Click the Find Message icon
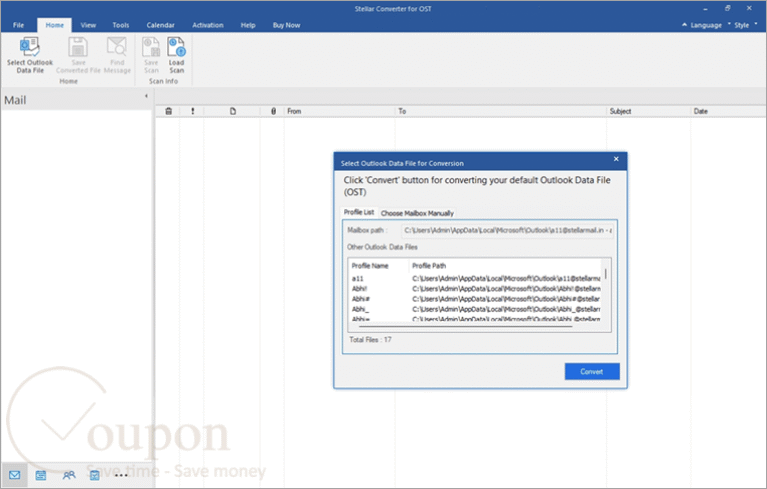 117,47
